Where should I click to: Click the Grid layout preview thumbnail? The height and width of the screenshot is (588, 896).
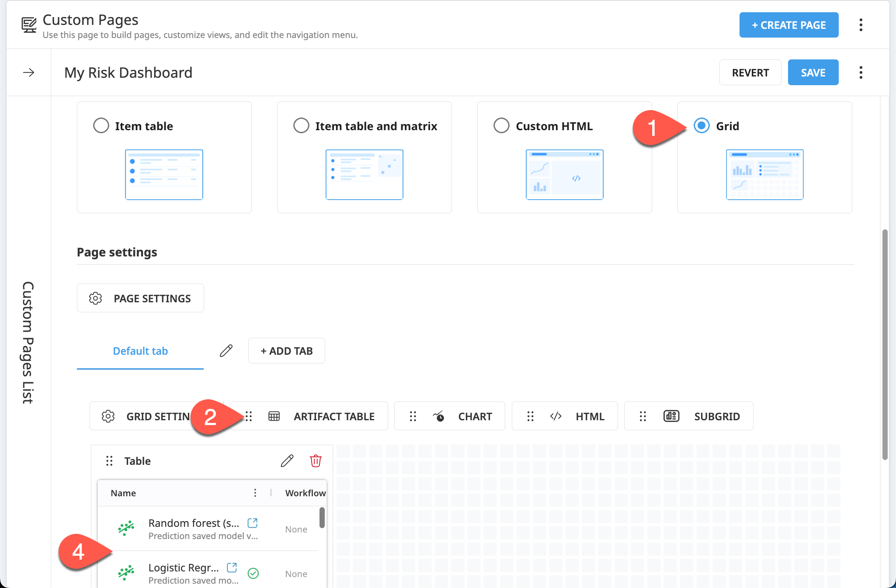coord(765,175)
